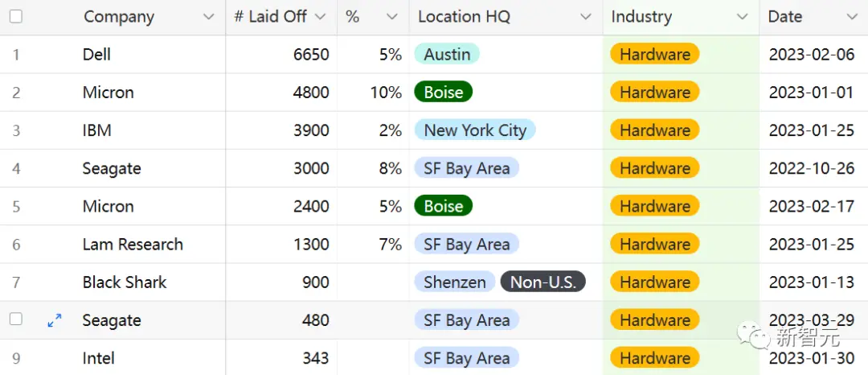Screen dimensions: 868x375
Task: Click the 6650 laid off cell
Action: [x=281, y=54]
